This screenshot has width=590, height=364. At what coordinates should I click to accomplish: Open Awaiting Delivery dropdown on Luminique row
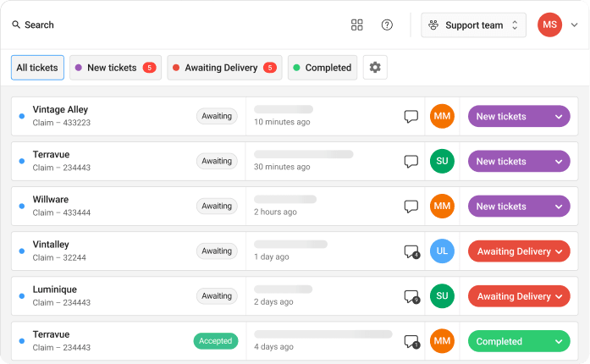(x=519, y=296)
